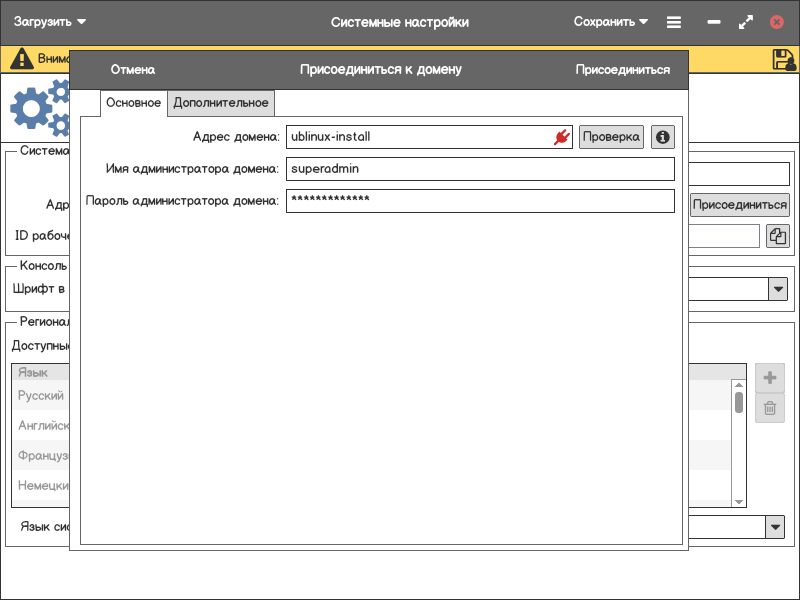
Task: Open the hamburger menu in title bar
Action: tap(674, 22)
